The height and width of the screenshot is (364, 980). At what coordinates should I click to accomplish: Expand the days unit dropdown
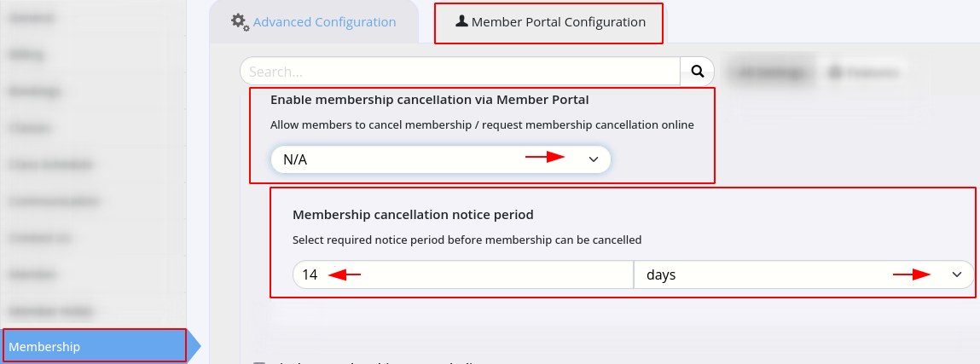click(803, 274)
